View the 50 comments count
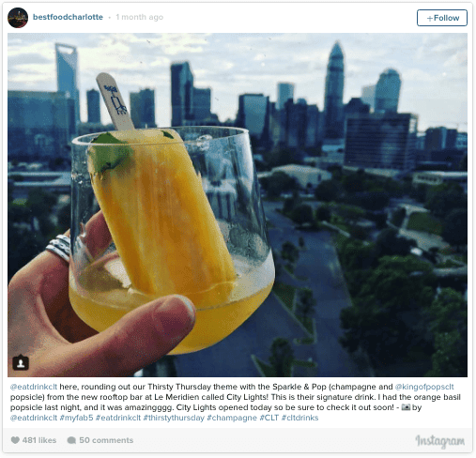Viewport: 476px width, 458px height. pyautogui.click(x=106, y=440)
